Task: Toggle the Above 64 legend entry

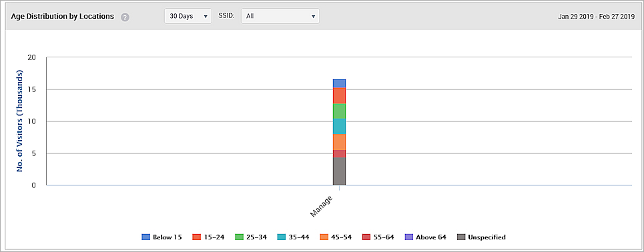Action: coord(426,237)
